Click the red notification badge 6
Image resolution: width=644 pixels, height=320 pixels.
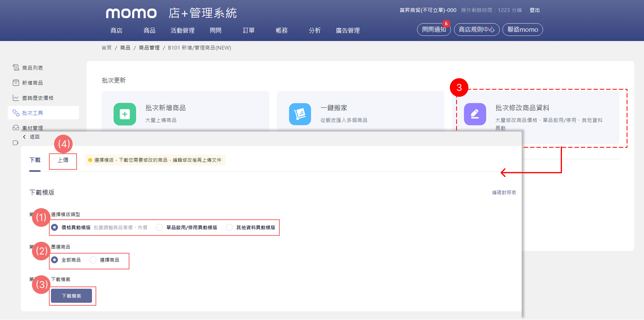click(446, 24)
